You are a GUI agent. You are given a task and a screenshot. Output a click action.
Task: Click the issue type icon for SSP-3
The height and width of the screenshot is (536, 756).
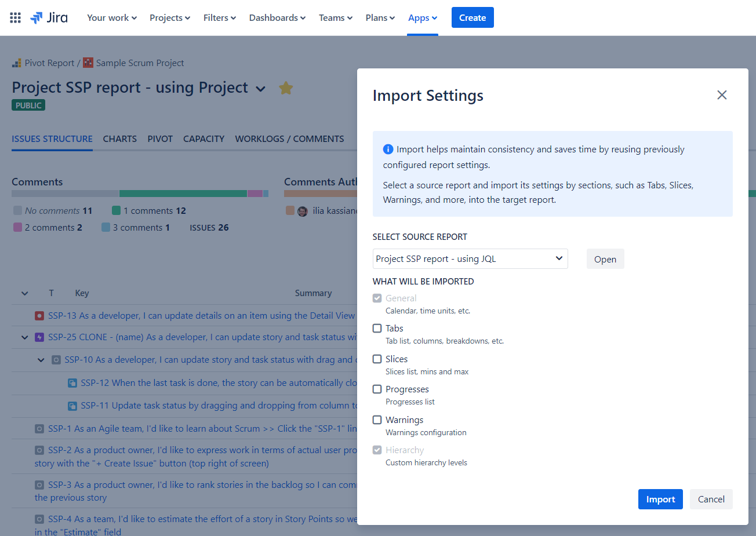click(39, 485)
